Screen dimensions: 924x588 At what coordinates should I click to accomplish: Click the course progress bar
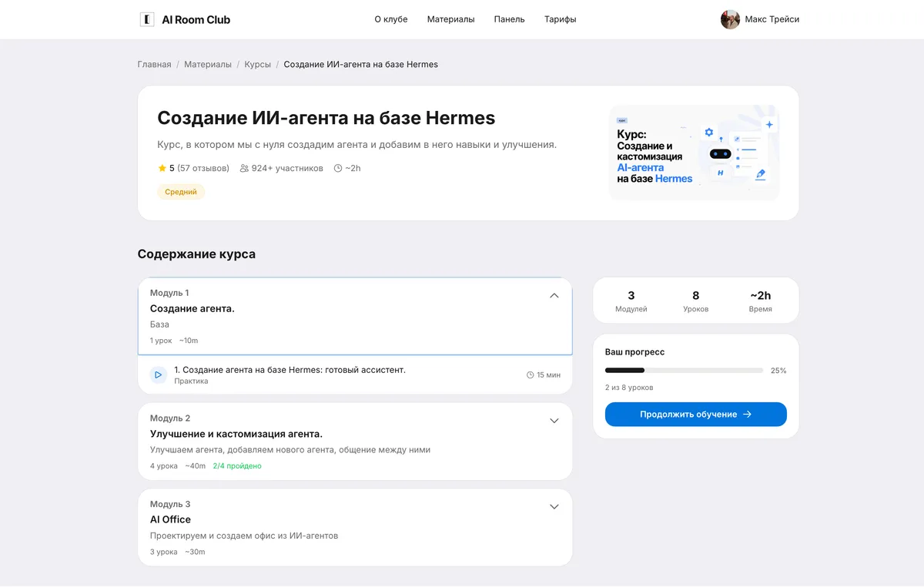(685, 371)
